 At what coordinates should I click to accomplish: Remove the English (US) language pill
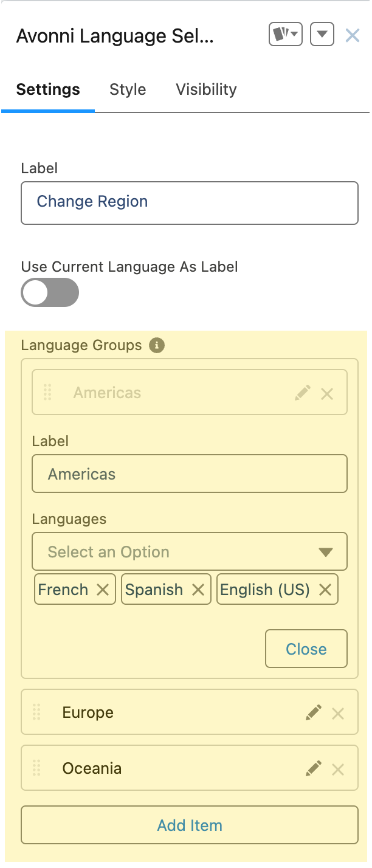(x=325, y=590)
